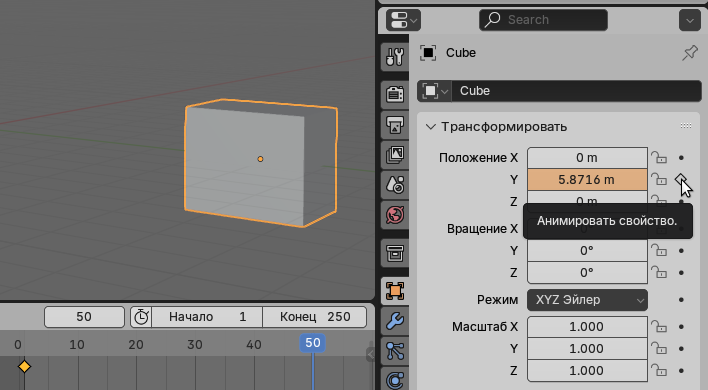Open the Output properties tab

(395, 125)
